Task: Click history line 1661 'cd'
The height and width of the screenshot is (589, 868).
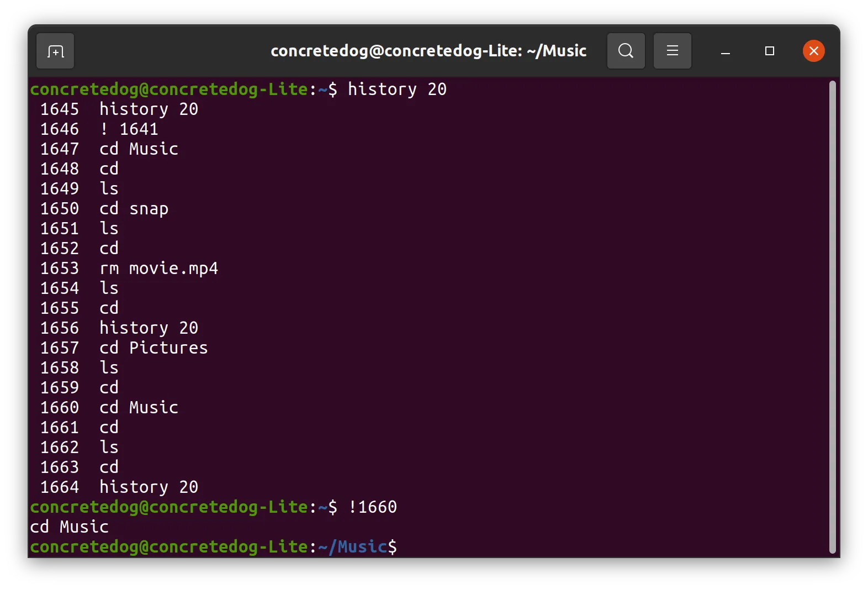Action: [80, 428]
